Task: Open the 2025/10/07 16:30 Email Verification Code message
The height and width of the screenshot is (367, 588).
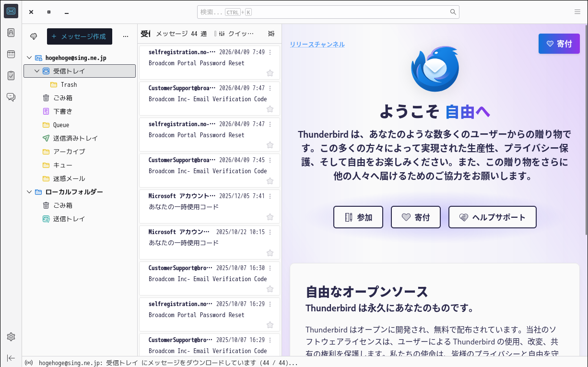Action: [210, 279]
